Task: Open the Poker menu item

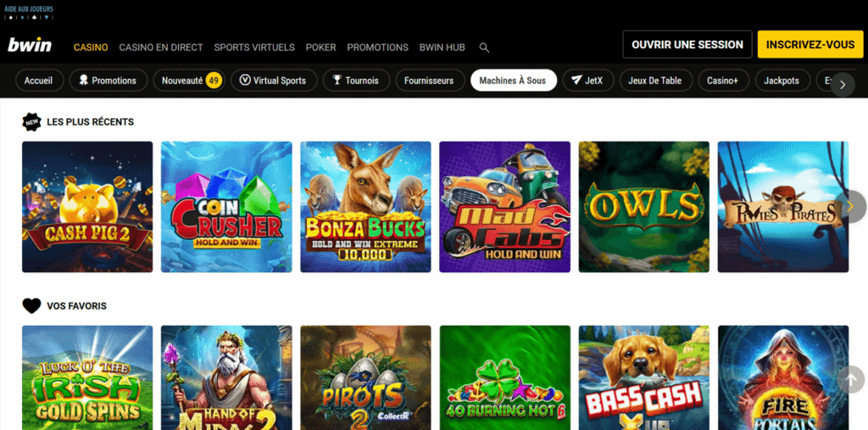Action: pyautogui.click(x=320, y=47)
